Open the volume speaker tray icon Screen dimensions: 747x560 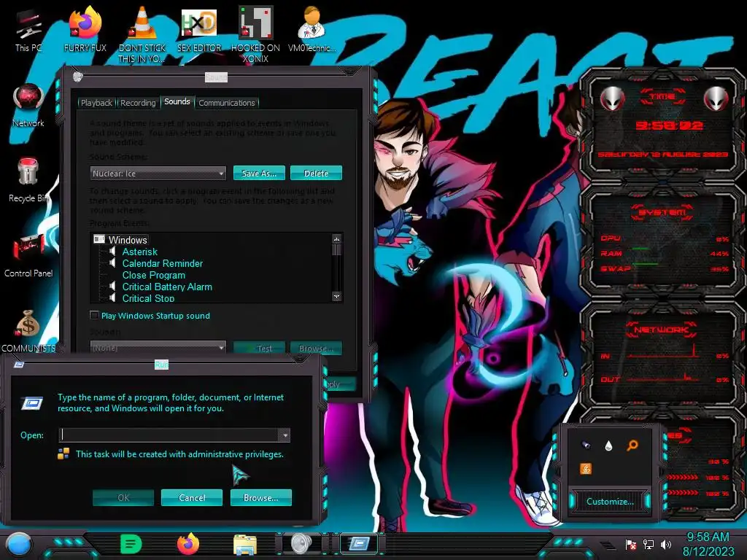(x=666, y=544)
